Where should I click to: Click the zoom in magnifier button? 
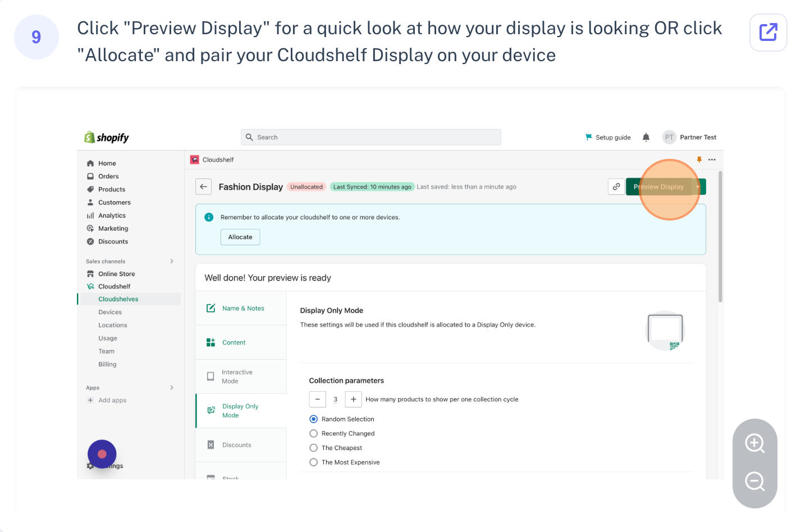click(x=754, y=443)
